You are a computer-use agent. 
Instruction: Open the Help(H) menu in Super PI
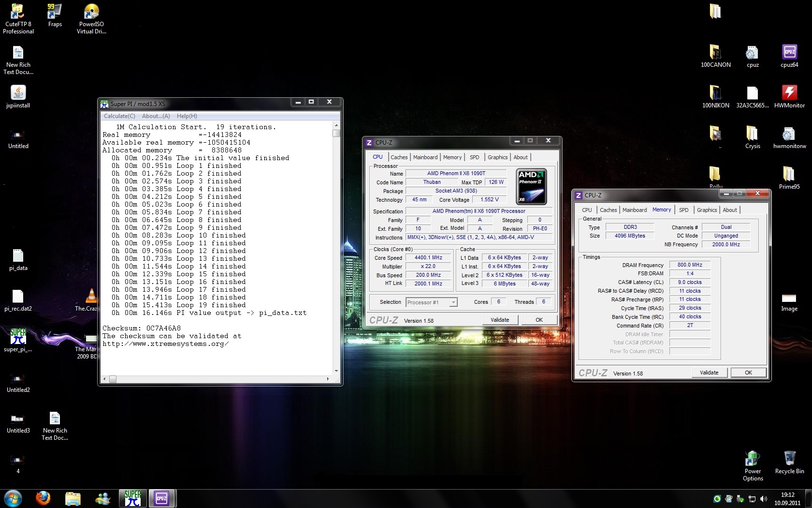[x=187, y=116]
